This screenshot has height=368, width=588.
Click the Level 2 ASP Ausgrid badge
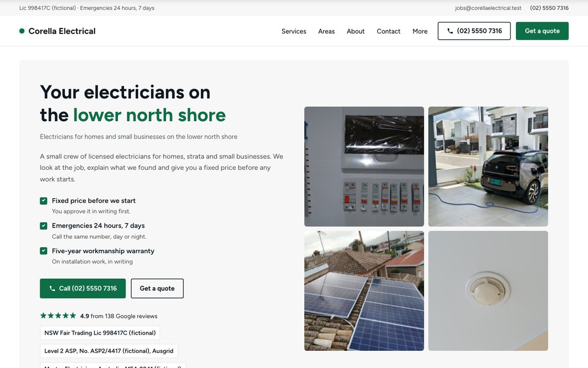pyautogui.click(x=109, y=351)
